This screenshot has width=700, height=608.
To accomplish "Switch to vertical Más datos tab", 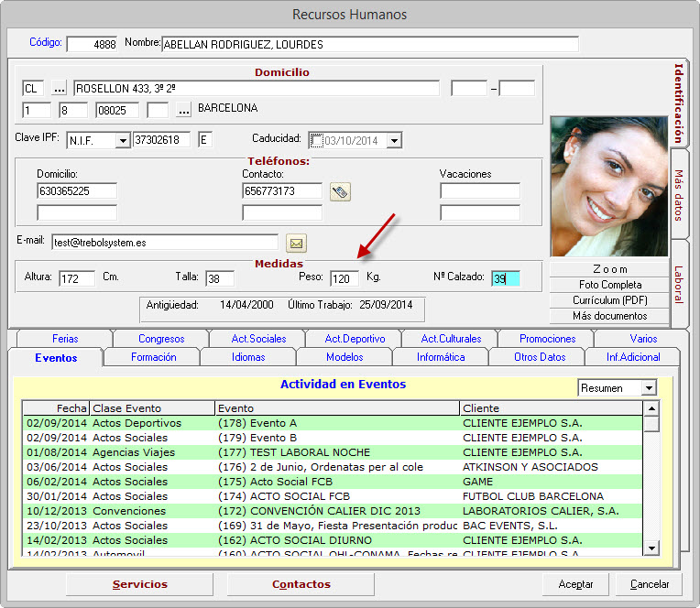I will click(679, 195).
